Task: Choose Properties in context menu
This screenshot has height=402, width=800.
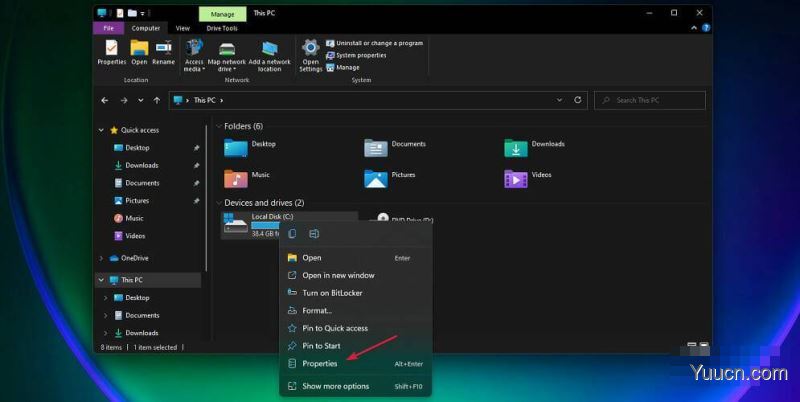Action: pyautogui.click(x=356, y=364)
